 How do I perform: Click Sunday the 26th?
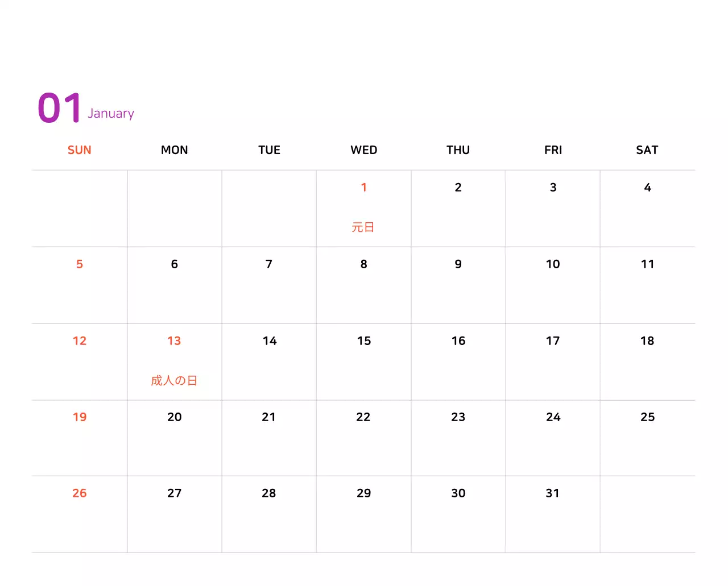point(80,493)
